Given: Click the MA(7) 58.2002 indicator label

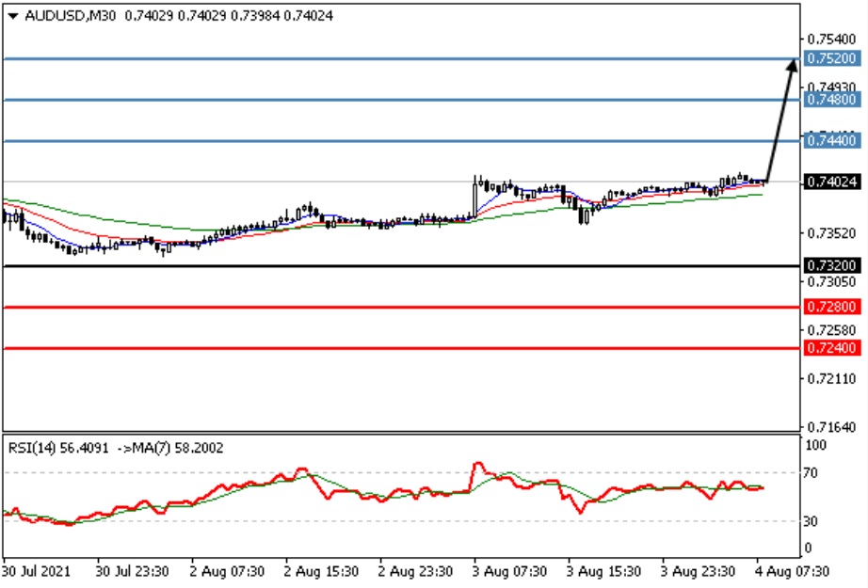Looking at the screenshot, I should pos(178,448).
